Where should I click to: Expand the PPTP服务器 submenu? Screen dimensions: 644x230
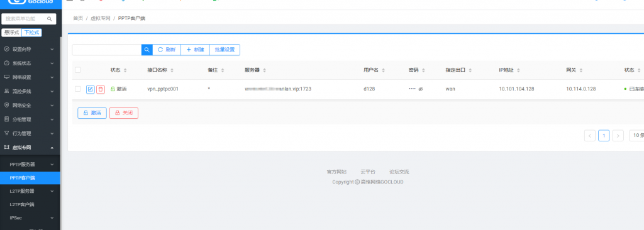[52, 165]
